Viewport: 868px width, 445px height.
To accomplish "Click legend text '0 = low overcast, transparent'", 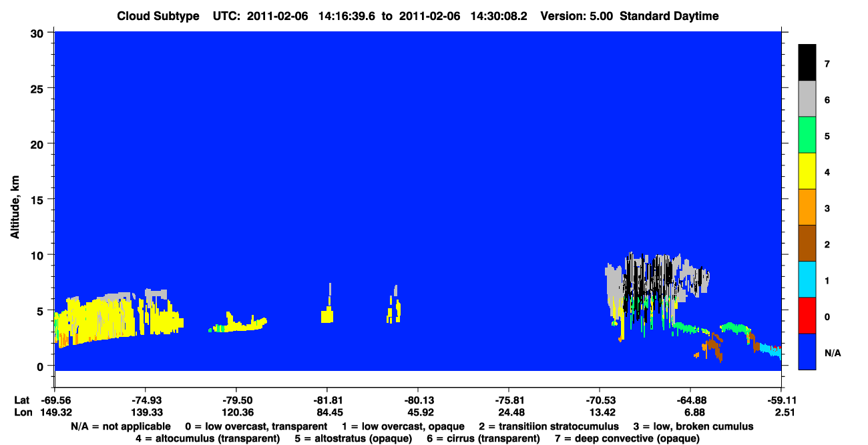I will pos(256,426).
